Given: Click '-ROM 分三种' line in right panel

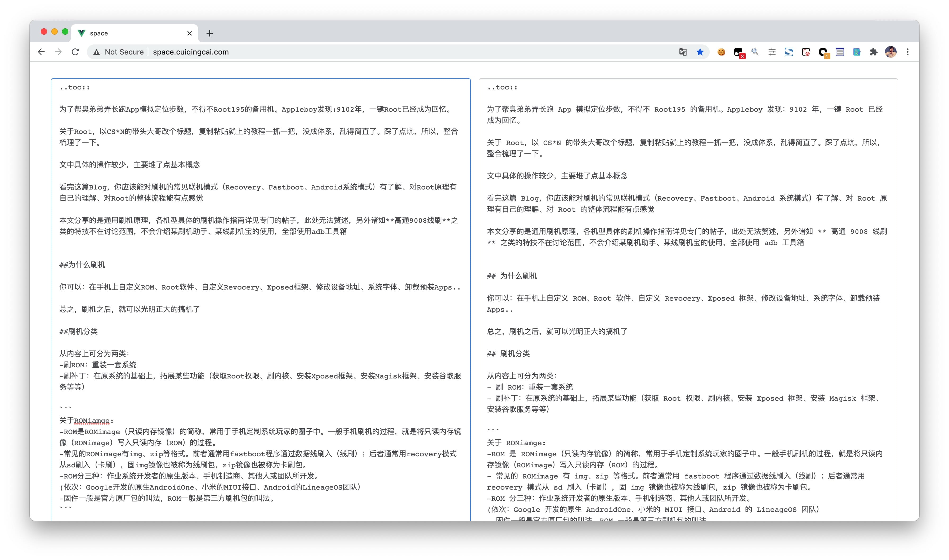Looking at the screenshot, I should point(620,498).
